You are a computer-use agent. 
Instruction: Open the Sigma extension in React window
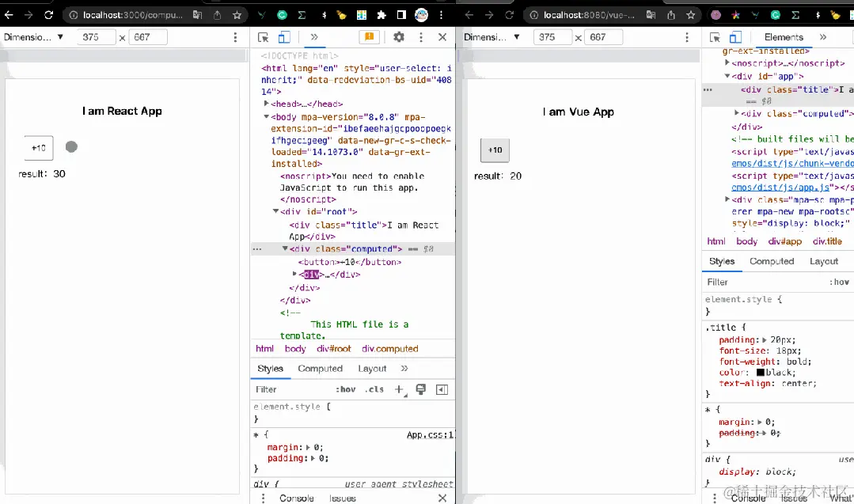tap(302, 15)
